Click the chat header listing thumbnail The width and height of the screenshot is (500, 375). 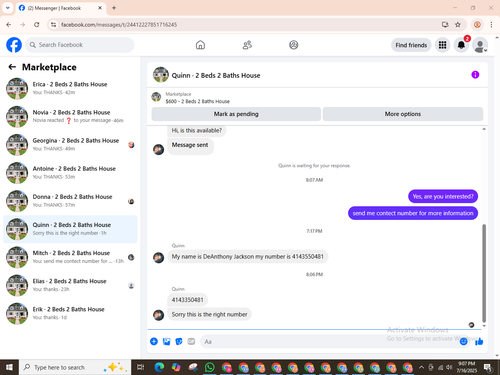(x=161, y=75)
